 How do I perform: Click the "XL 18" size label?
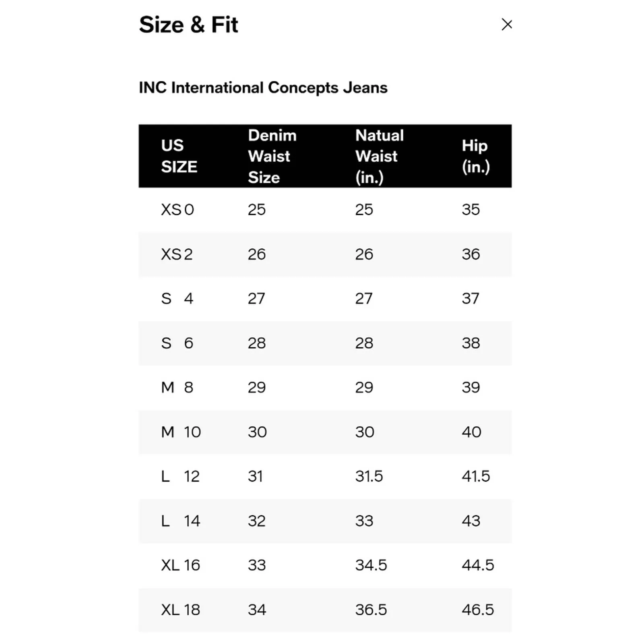click(x=180, y=610)
